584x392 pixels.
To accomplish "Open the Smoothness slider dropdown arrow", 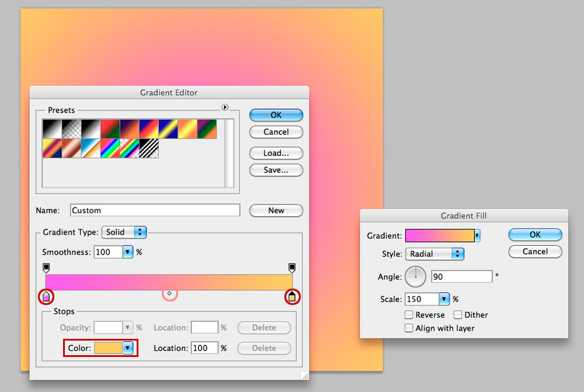I will tap(128, 252).
